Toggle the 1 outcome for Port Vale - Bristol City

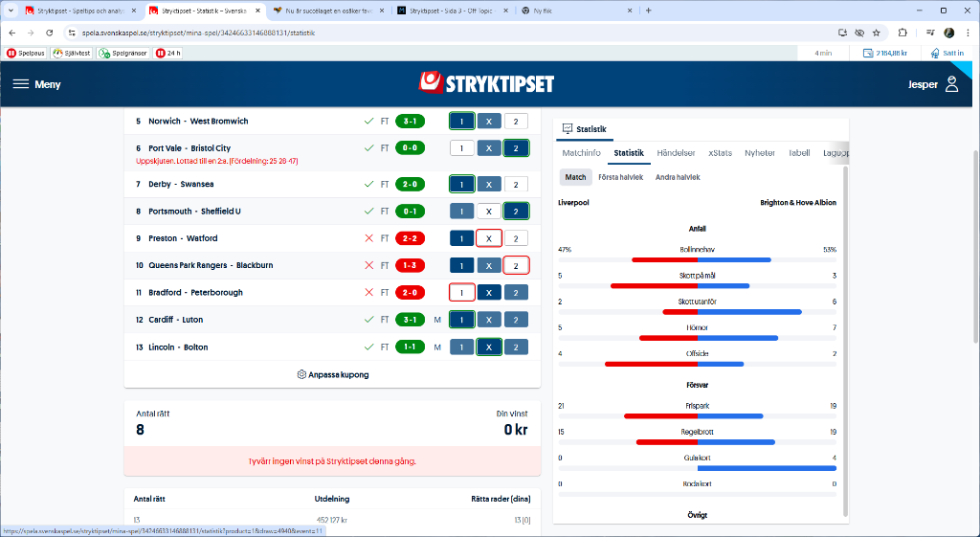[x=461, y=148]
